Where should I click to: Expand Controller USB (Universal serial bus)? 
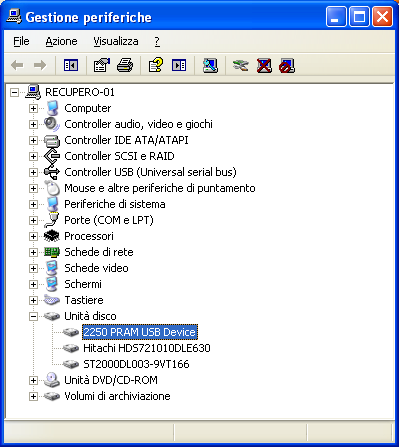coord(33,172)
